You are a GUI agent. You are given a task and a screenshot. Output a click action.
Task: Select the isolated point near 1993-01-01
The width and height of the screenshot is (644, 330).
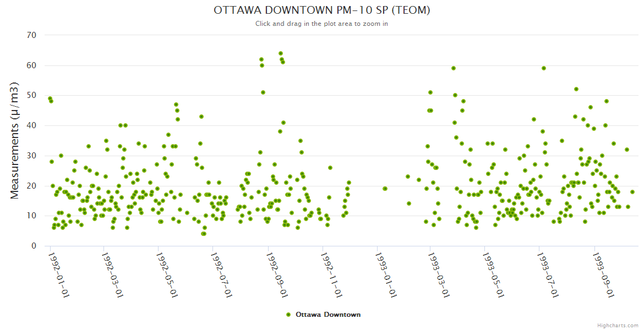[x=385, y=189]
